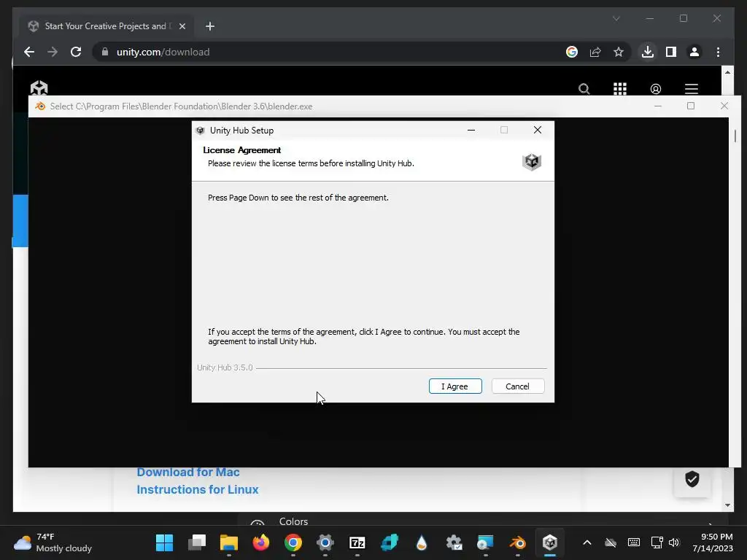Open Chrome downloads icon
This screenshot has height=560, width=747.
tap(648, 52)
